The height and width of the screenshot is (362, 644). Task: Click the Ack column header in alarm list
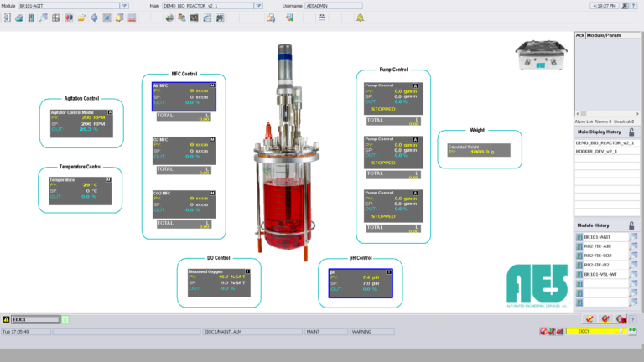(x=579, y=35)
